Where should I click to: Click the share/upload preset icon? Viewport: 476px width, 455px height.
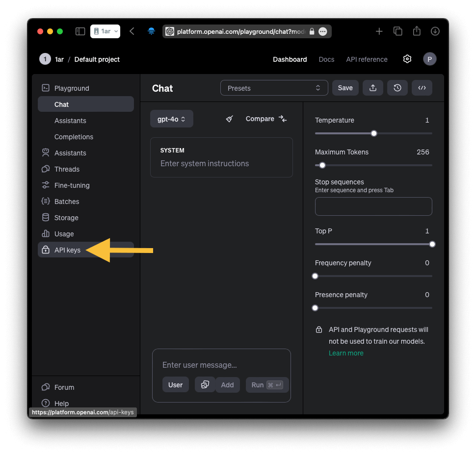373,88
